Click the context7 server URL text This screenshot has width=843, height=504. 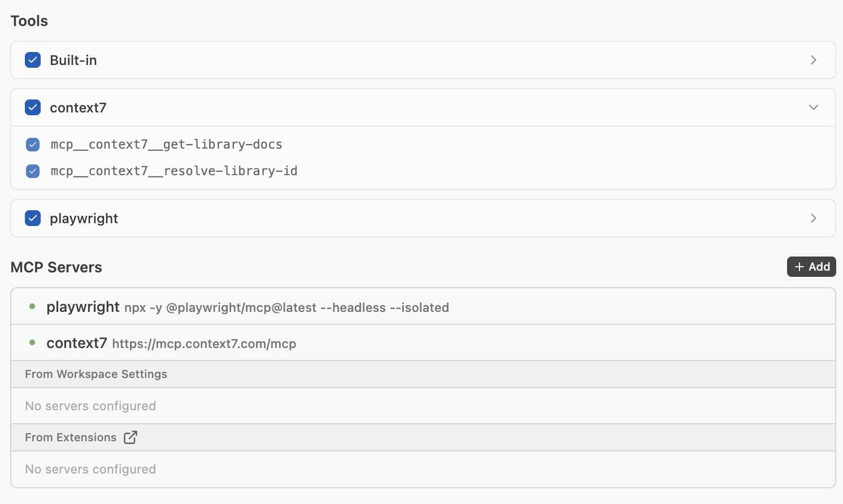[x=204, y=344]
